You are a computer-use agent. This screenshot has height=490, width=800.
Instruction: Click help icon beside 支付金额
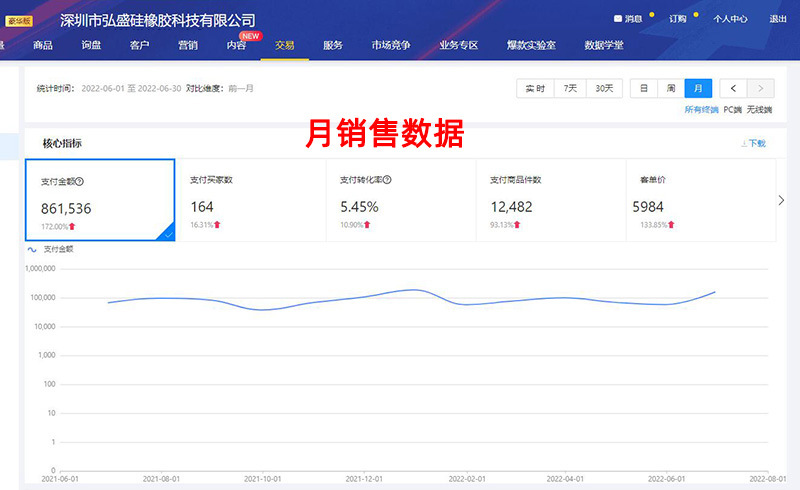tap(80, 181)
